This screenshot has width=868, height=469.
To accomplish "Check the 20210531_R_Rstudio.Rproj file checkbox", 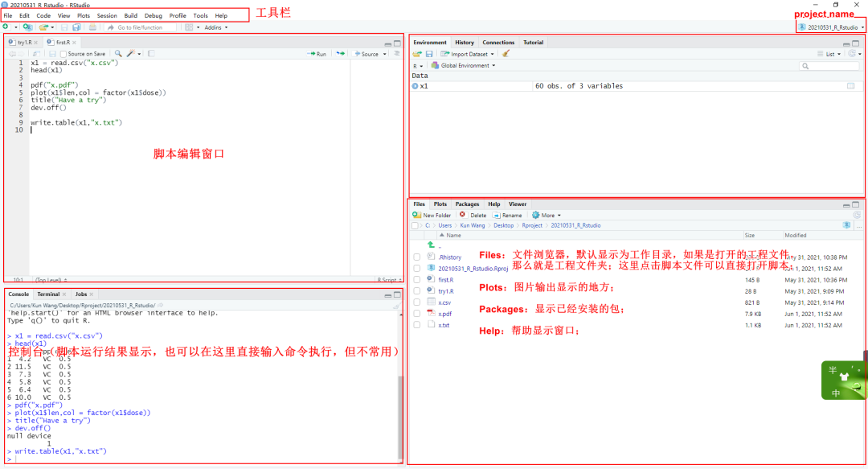I will [x=417, y=269].
